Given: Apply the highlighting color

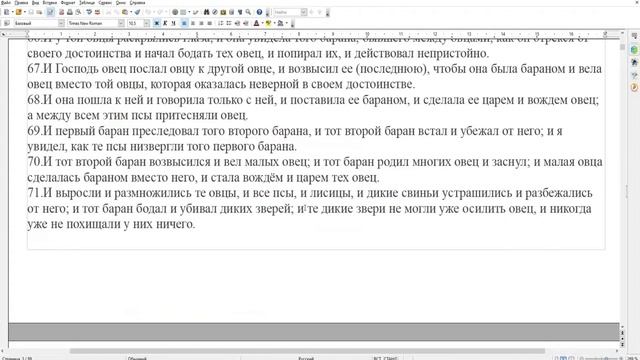Looking at the screenshot, I should [x=268, y=23].
